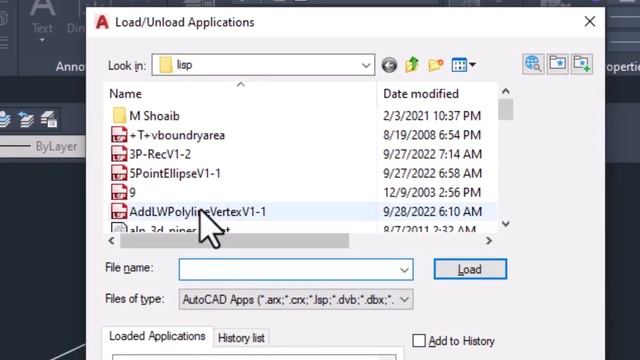Screen dimensions: 640x360
Task: Click the 9/27/2022 6:58 AM date cell
Action: click(432, 173)
